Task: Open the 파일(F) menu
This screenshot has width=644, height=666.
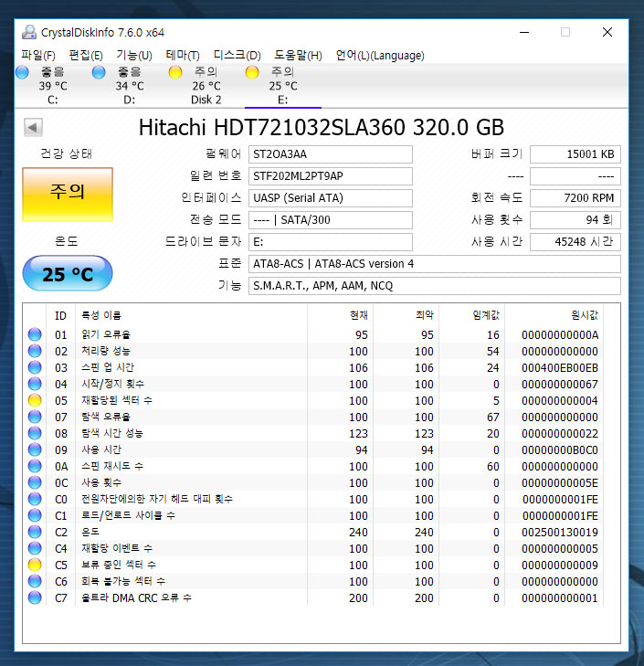Action: point(38,55)
